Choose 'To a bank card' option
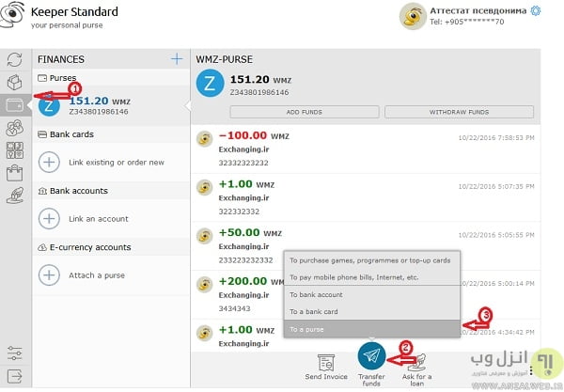 tap(372, 311)
